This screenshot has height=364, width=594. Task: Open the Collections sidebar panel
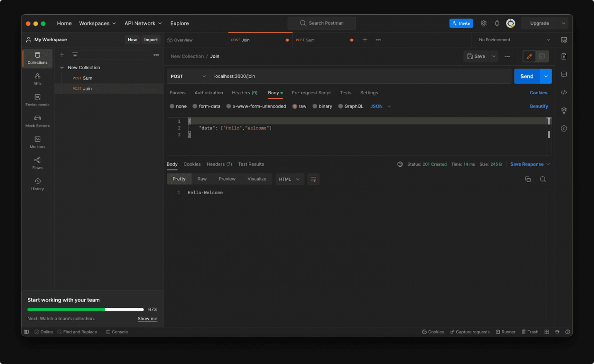[37, 58]
